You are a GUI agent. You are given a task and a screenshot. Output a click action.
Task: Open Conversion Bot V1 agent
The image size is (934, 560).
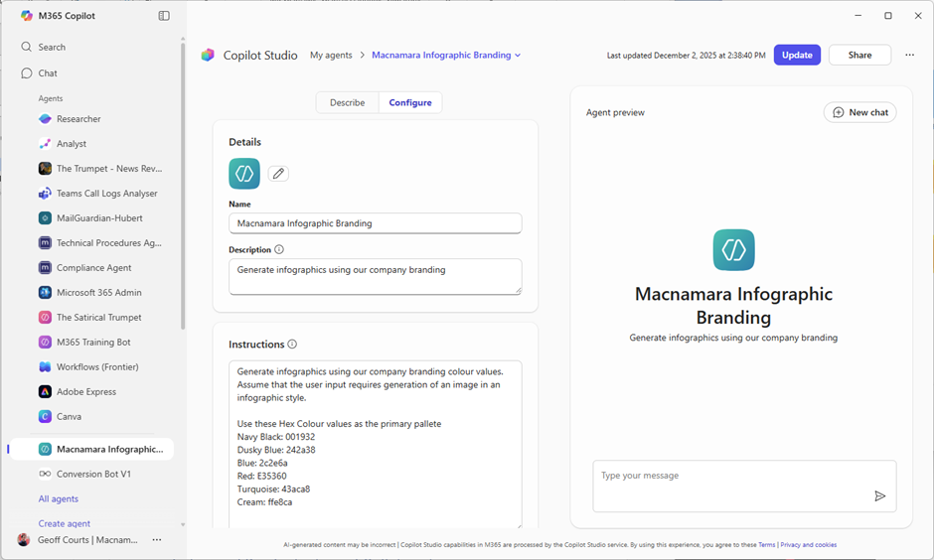tap(85, 475)
